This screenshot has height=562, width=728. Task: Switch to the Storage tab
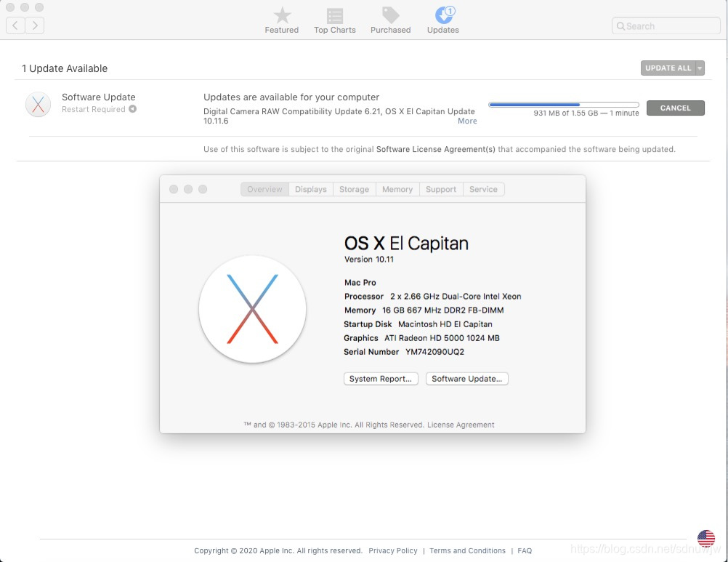point(355,189)
